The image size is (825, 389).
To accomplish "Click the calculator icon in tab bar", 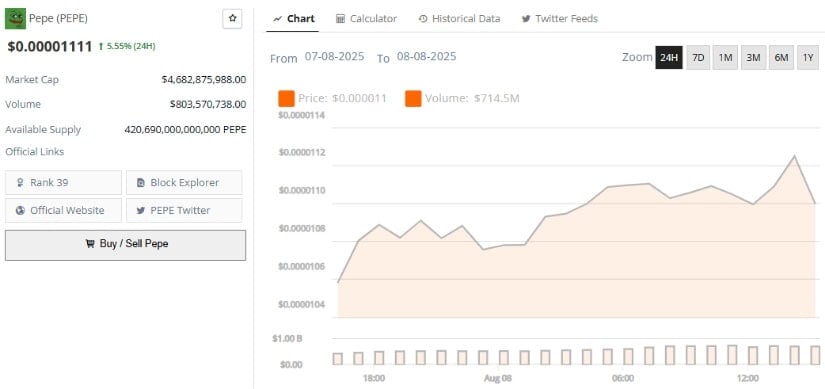I will point(340,19).
